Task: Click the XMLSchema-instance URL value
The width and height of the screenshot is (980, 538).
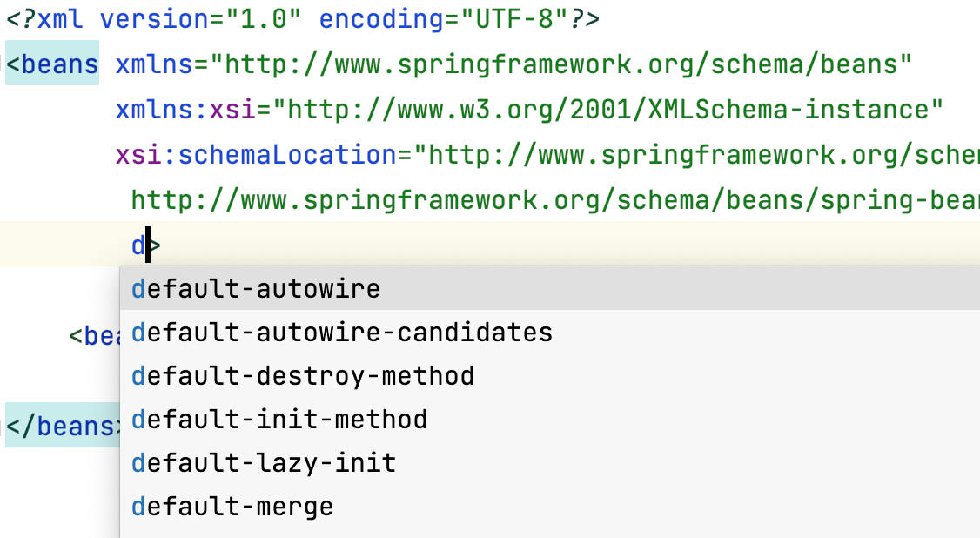Action: pos(607,110)
